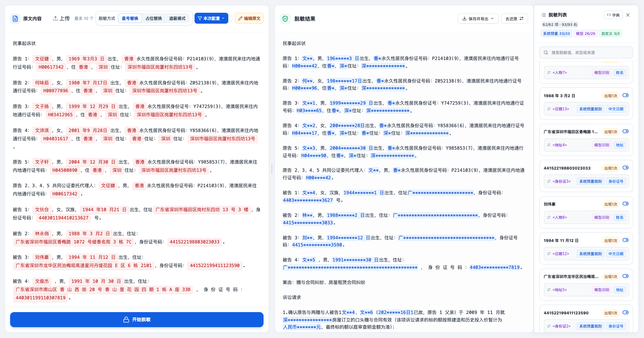Click the swap icon next to <身份证3>

pos(549,181)
